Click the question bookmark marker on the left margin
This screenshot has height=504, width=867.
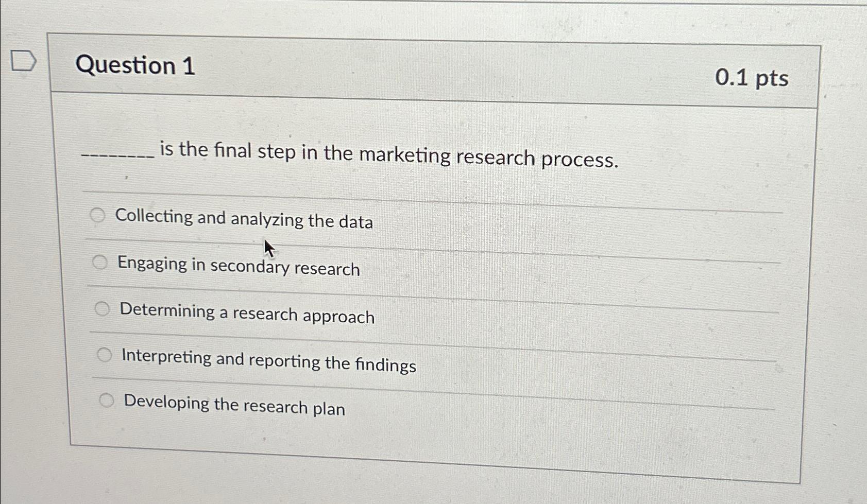coord(23,61)
